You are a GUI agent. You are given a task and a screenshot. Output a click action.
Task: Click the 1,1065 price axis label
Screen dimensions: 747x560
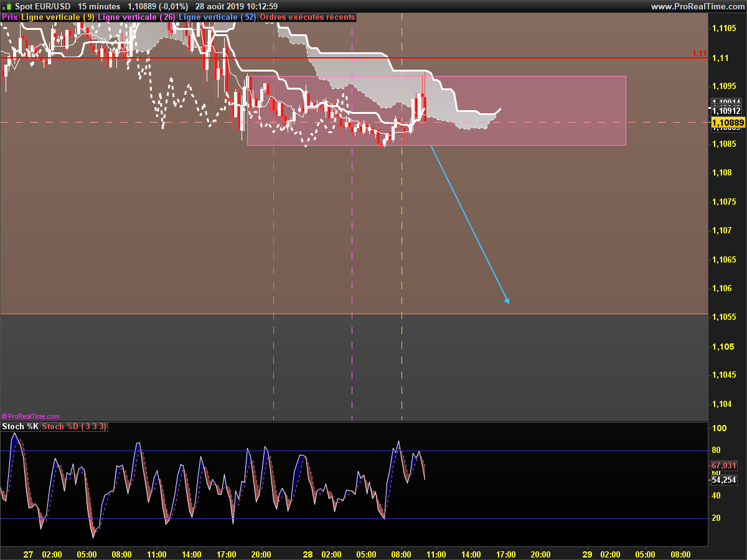[725, 259]
